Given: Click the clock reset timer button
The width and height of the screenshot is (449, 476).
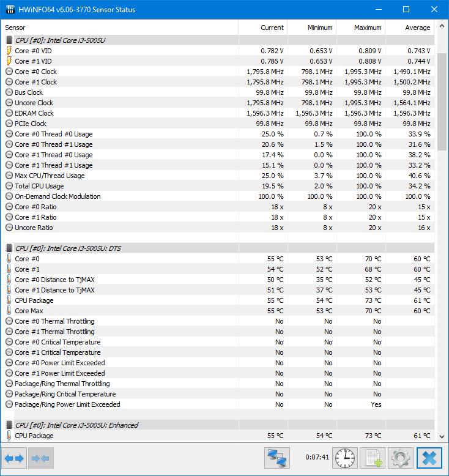Looking at the screenshot, I should (345, 458).
